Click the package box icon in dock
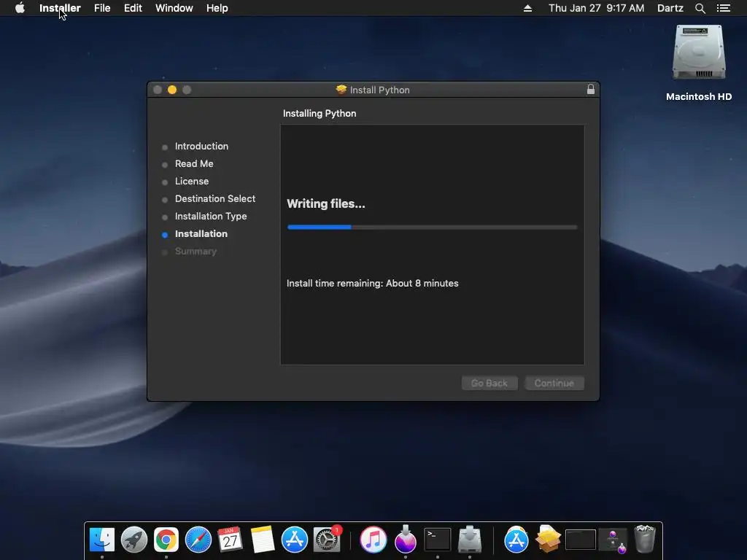 tap(548, 540)
